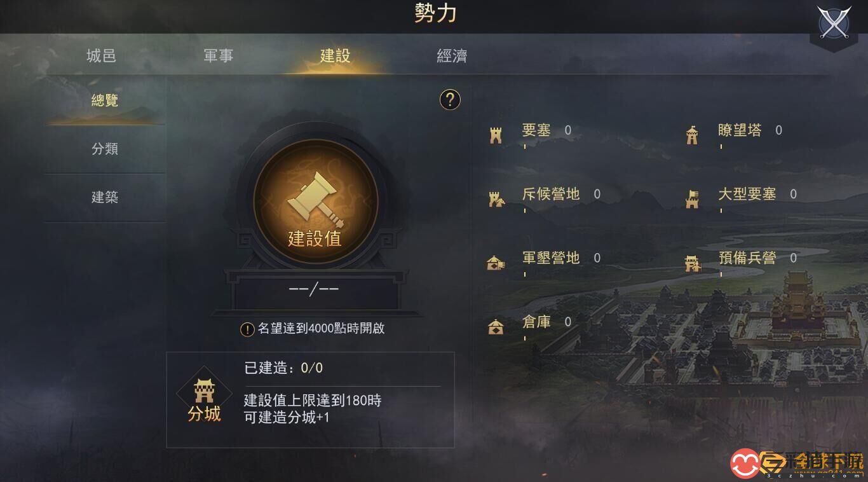
Task: Select the 瞭望塔 watchtower icon
Action: (x=692, y=135)
